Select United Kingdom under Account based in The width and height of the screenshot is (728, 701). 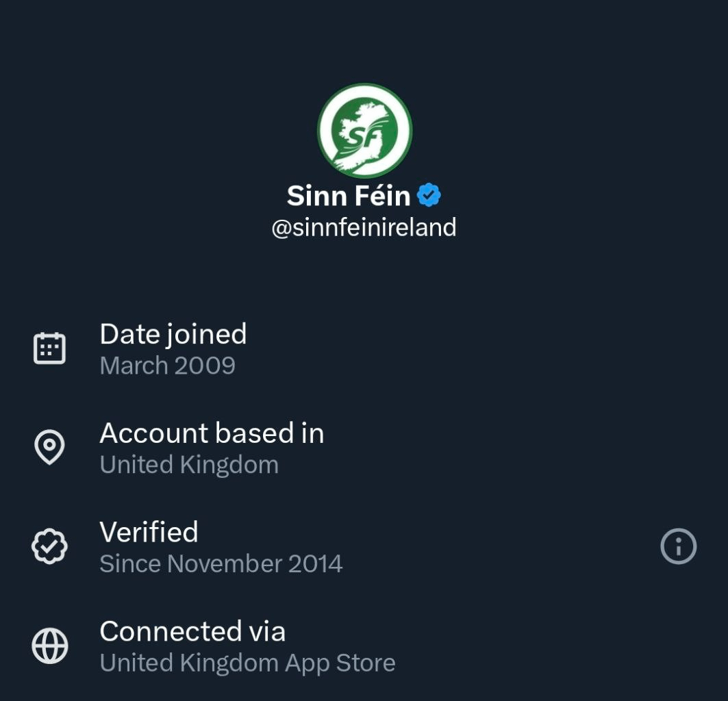click(x=189, y=465)
